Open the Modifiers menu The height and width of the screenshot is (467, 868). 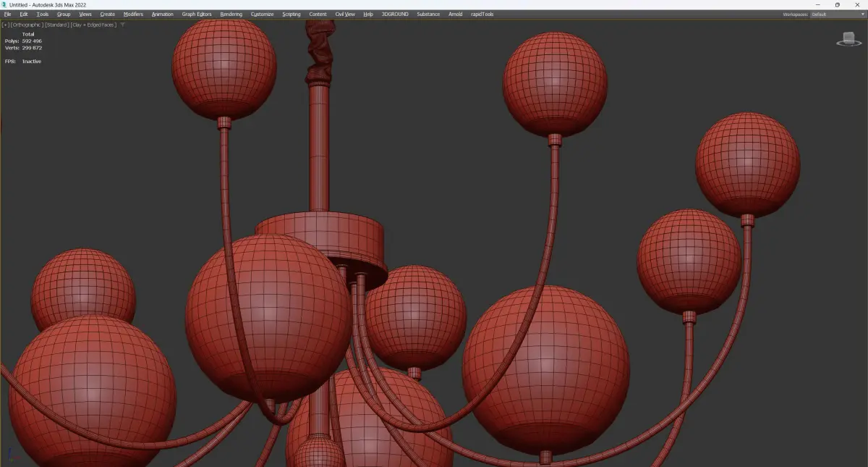(x=133, y=14)
